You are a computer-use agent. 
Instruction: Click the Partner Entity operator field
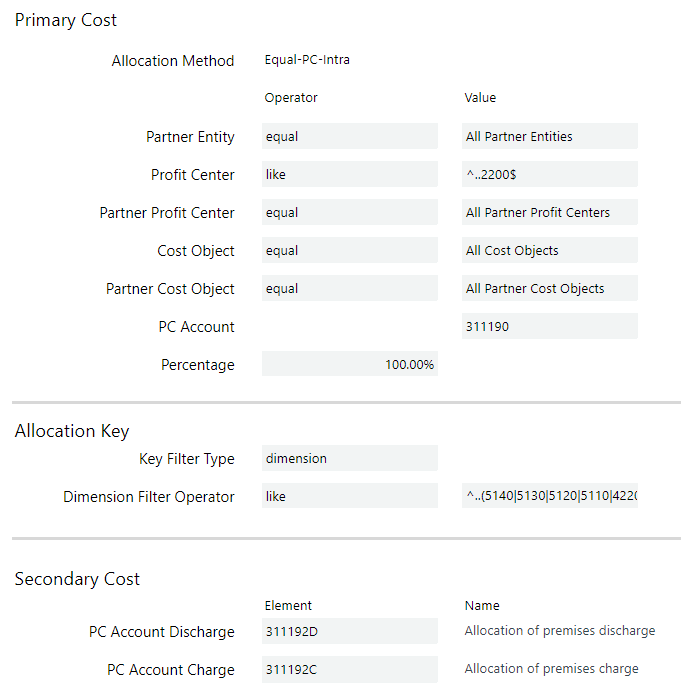349,137
